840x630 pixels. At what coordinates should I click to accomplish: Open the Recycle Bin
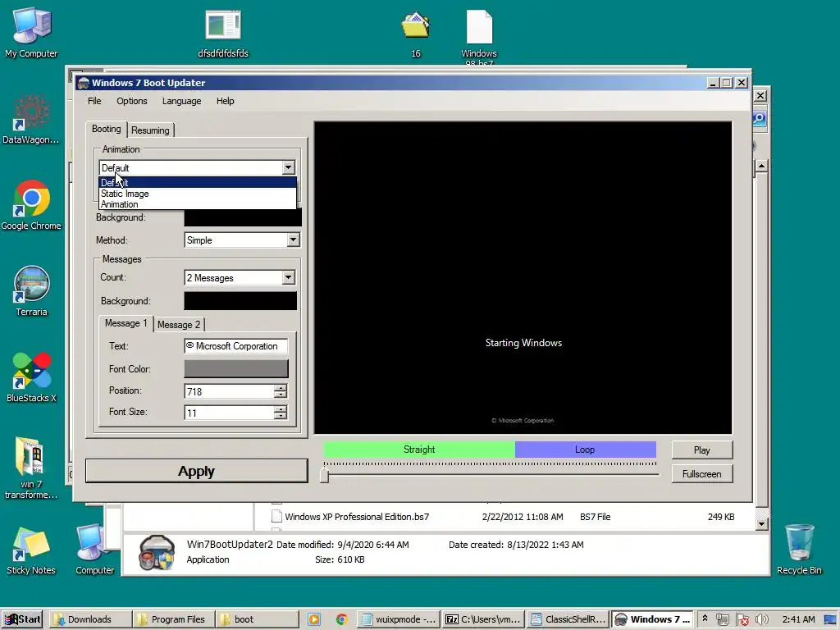[x=799, y=550]
